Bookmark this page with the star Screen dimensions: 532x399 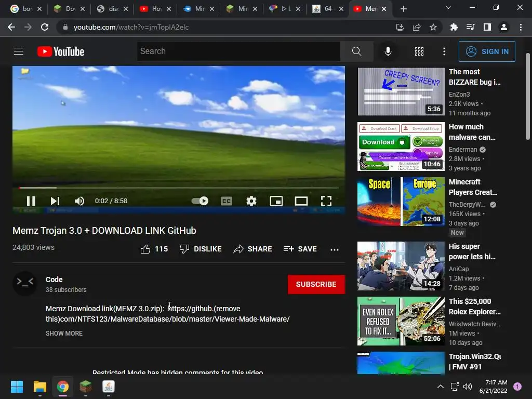[x=433, y=27]
